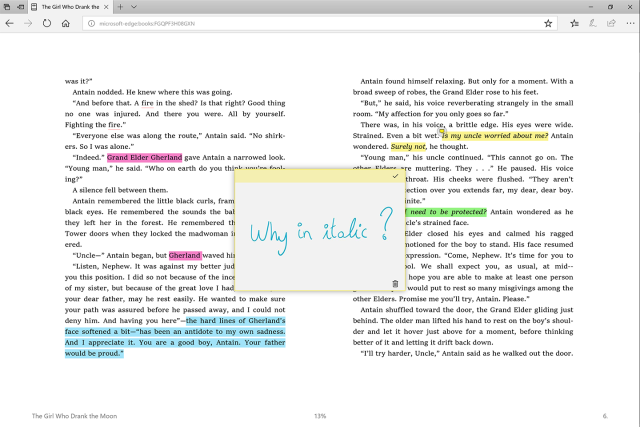
Task: Restore the browser window
Action: pyautogui.click(x=611, y=7)
